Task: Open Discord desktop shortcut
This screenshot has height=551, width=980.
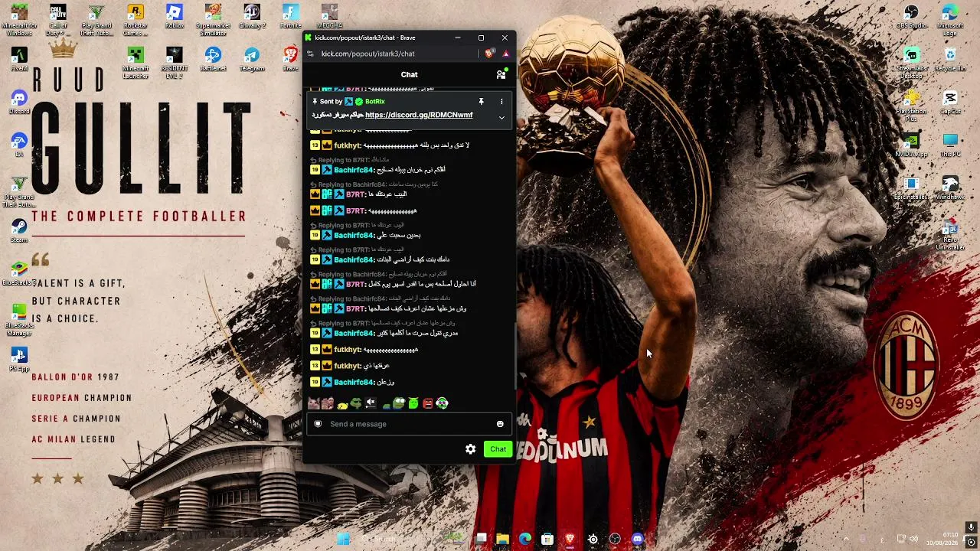Action: [x=19, y=103]
